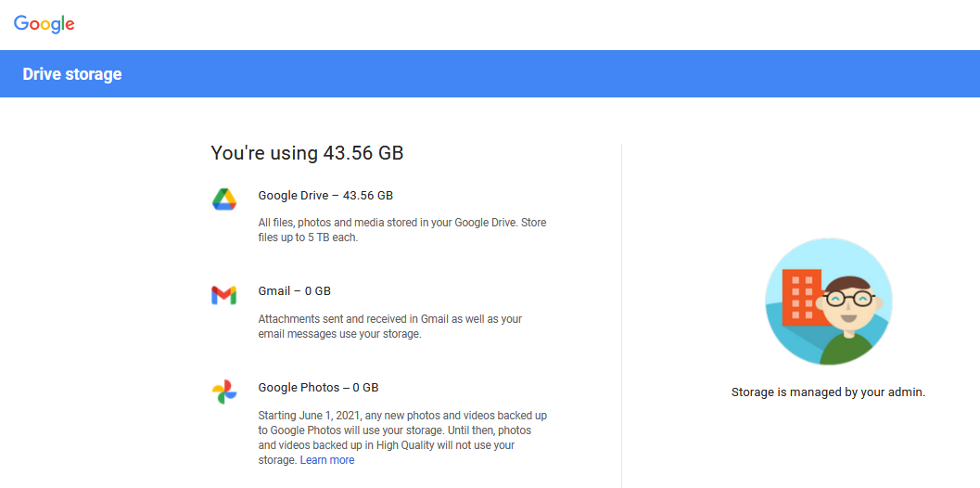Click "Storage is managed by your admin" text
This screenshot has width=980, height=488.
pos(828,392)
